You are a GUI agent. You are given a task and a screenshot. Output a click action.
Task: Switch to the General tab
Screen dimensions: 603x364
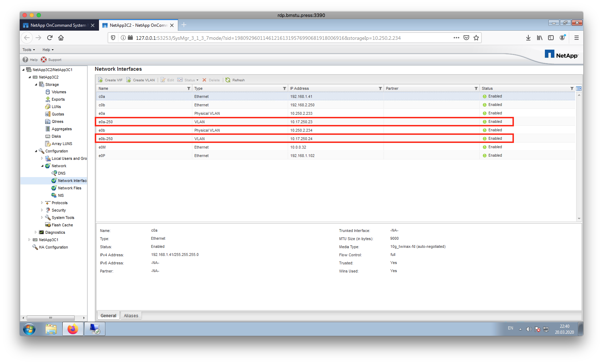(108, 316)
